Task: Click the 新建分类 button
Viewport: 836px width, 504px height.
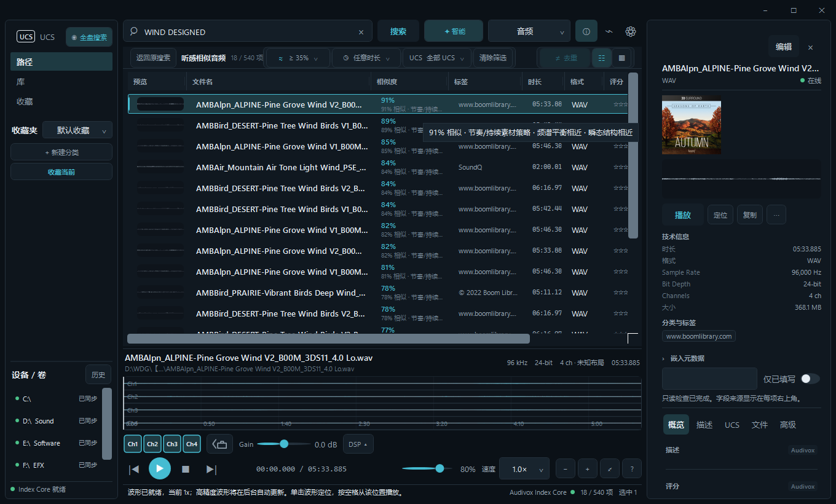Action: [x=61, y=152]
